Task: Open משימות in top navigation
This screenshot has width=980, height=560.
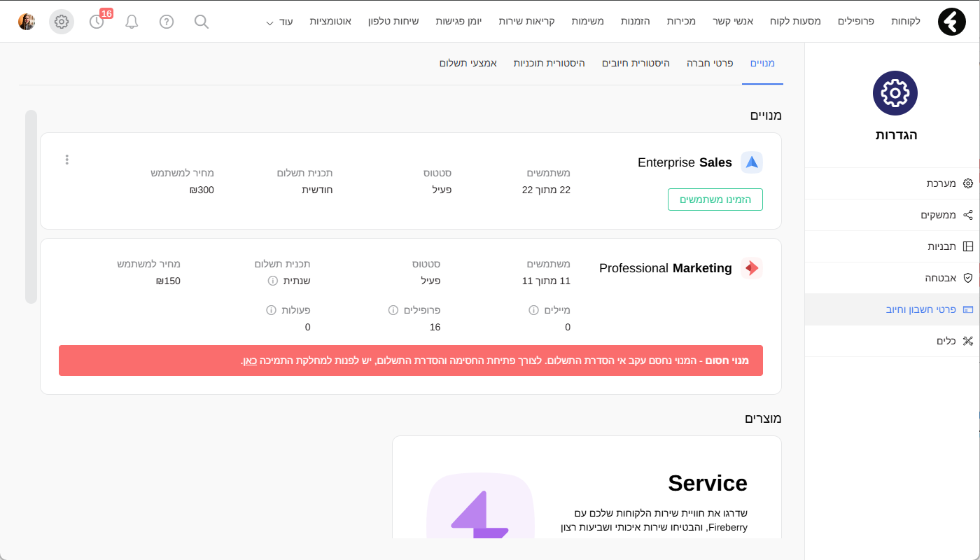Action: 587,22
